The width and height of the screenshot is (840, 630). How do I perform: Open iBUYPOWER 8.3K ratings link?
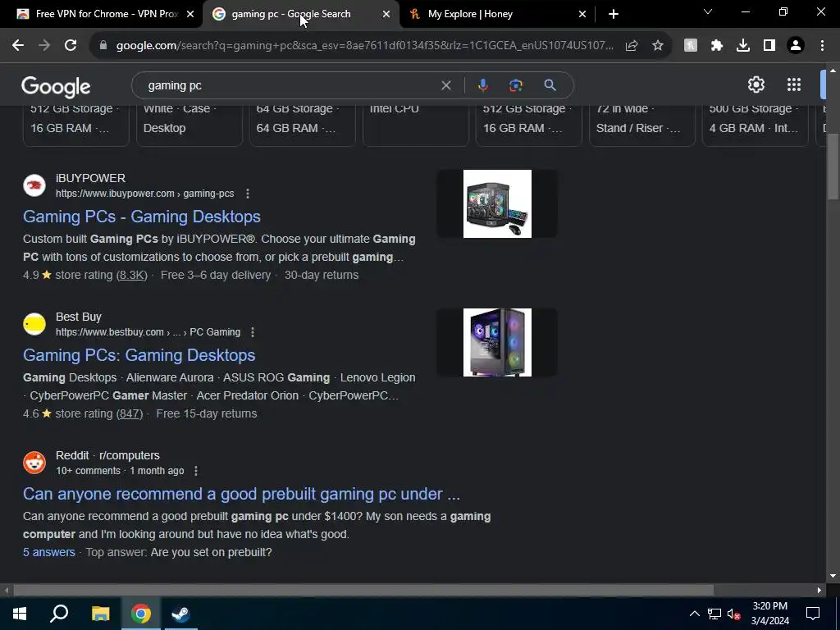tap(131, 275)
